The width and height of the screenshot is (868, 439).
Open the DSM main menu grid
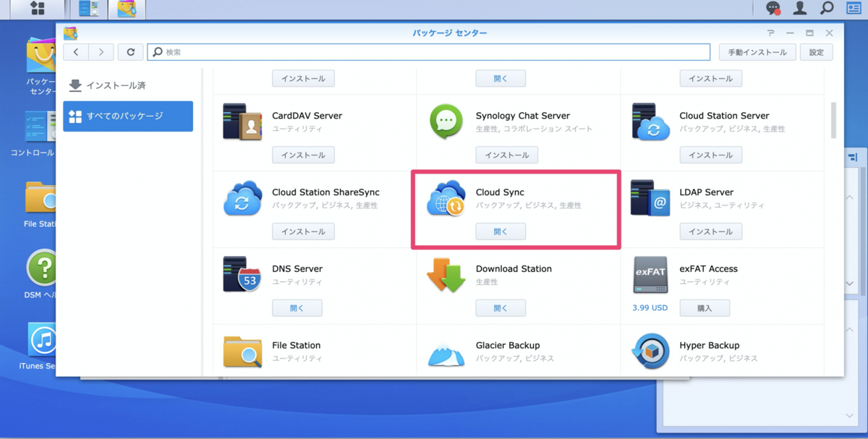37,9
